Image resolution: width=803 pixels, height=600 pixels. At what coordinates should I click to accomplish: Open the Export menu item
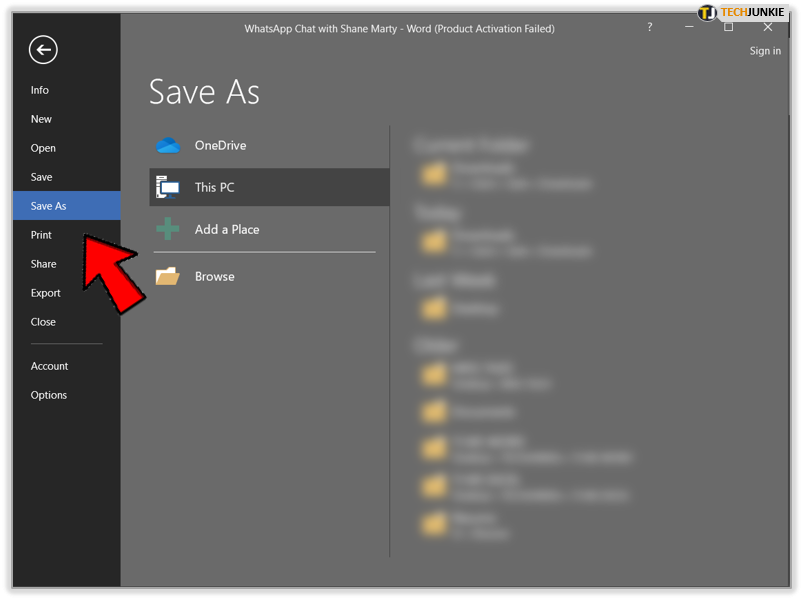[45, 293]
